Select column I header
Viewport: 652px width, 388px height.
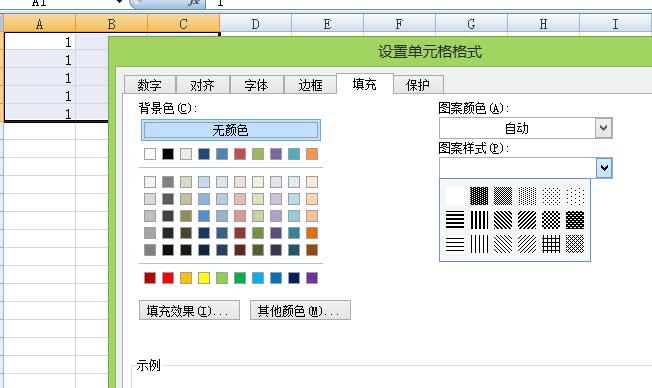click(x=615, y=24)
